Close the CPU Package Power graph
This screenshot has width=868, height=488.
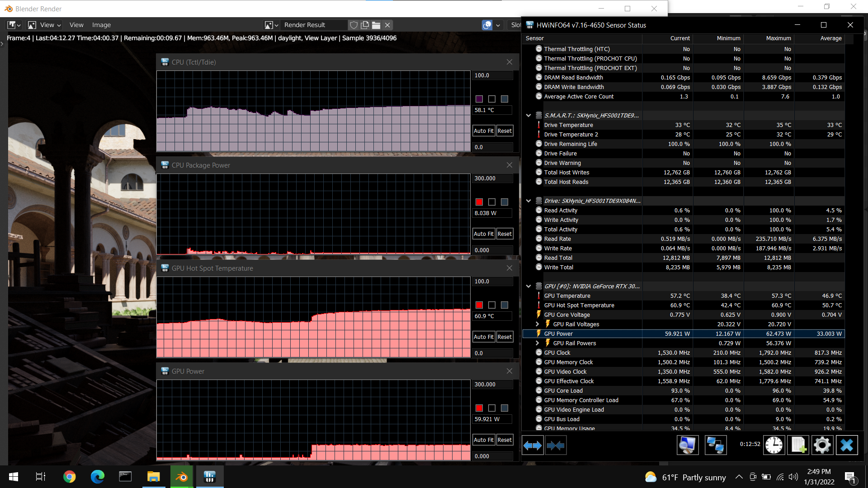(x=509, y=165)
